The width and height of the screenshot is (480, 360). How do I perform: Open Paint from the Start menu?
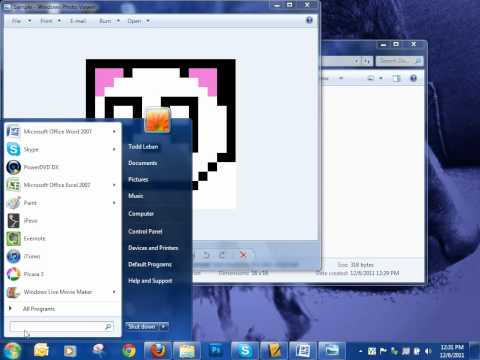62,203
